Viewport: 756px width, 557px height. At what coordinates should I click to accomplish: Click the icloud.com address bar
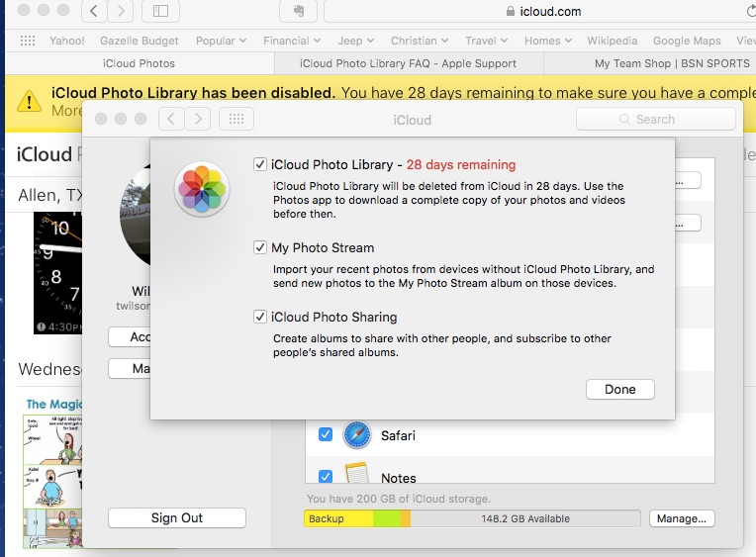pyautogui.click(x=540, y=11)
